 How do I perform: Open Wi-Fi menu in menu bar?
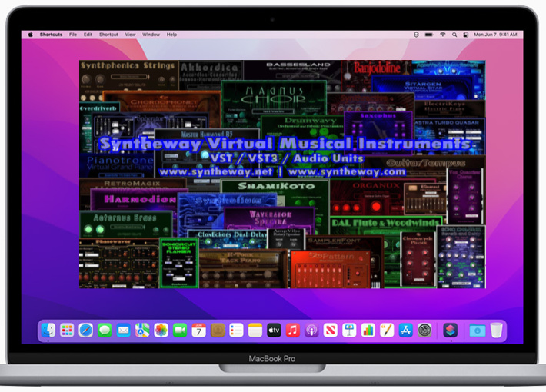pyautogui.click(x=443, y=35)
